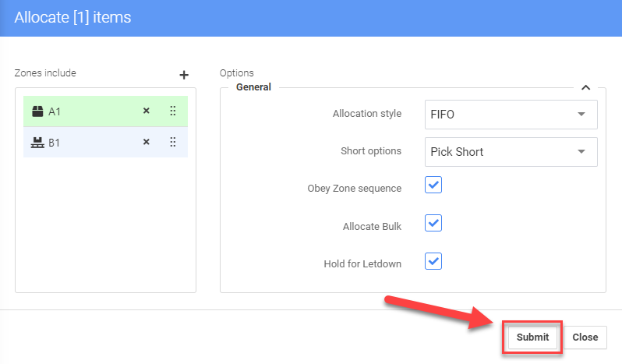Viewport: 622px width, 364px height.
Task: Toggle the Obey Zone sequence checkbox
Action: 433,186
